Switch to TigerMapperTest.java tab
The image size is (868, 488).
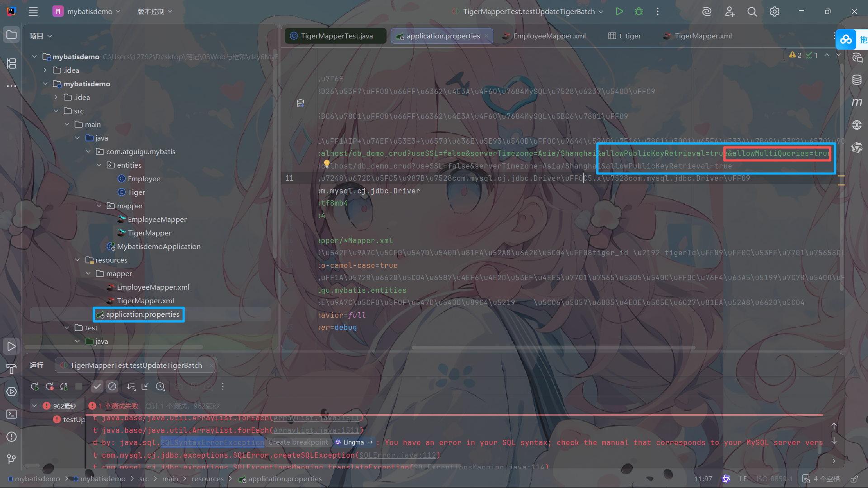point(336,36)
